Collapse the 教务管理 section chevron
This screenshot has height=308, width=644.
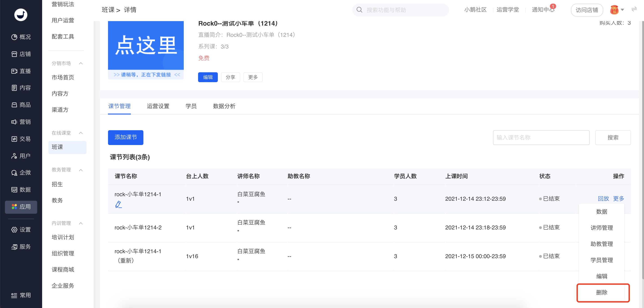pos(81,170)
